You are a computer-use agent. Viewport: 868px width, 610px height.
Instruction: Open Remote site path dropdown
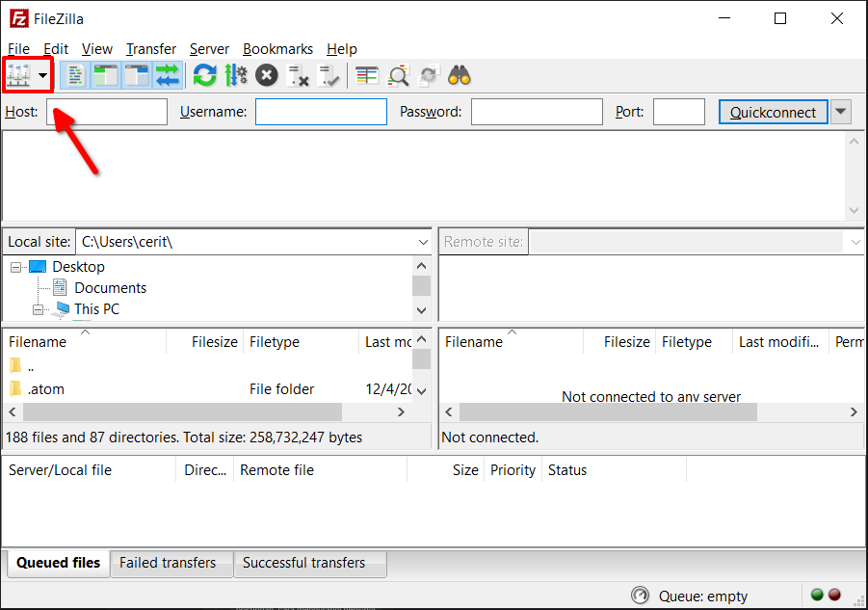click(x=855, y=242)
